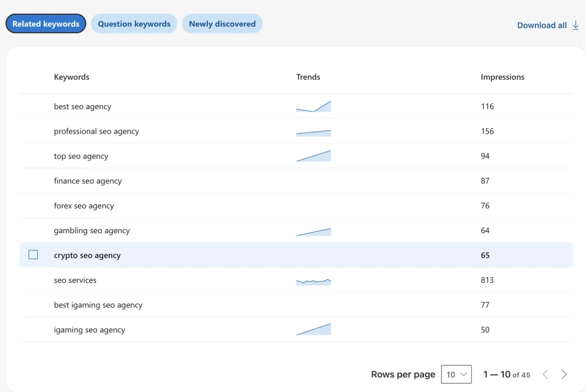Viewport: 585px width, 392px height.
Task: Click the Impressions column header
Action: (503, 77)
